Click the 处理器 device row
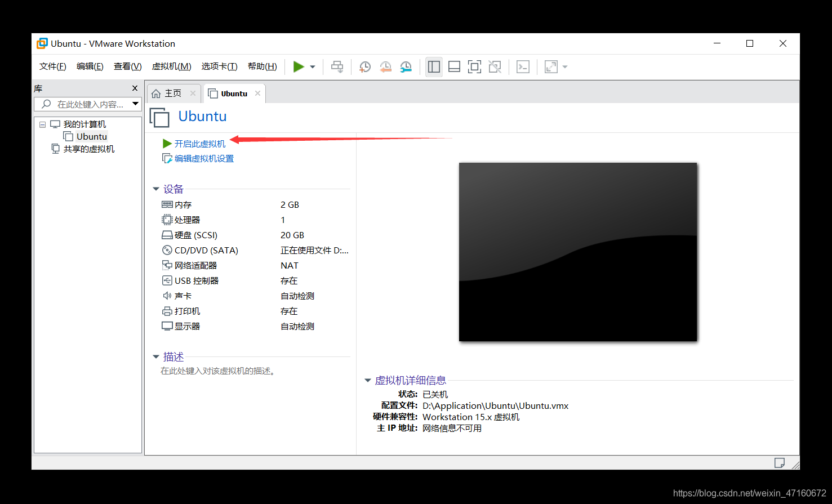832x504 pixels. click(255, 220)
